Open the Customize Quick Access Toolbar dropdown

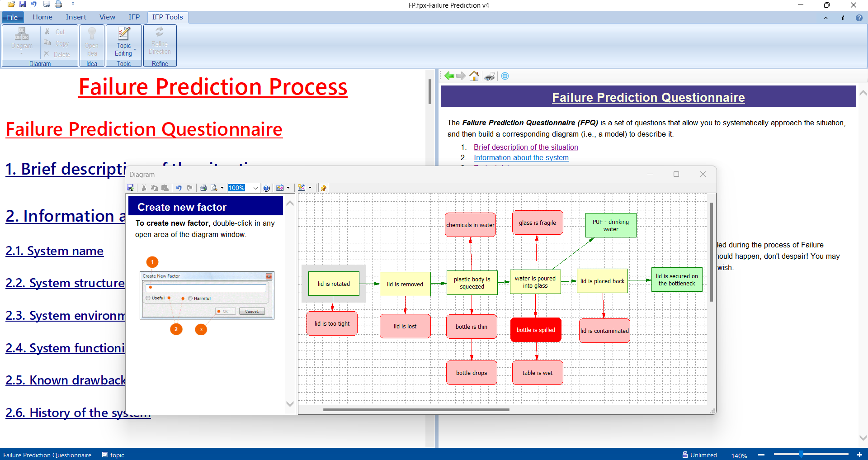[73, 5]
